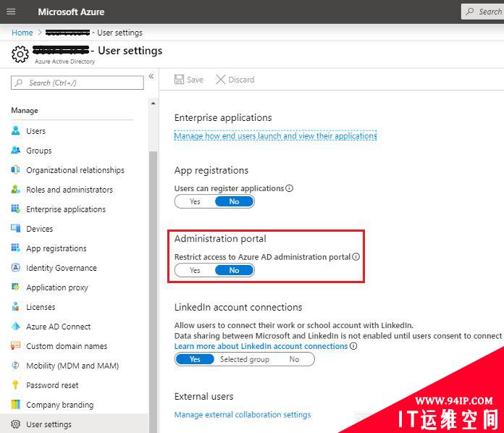Screen dimensions: 504x433
Task: Set LinkedIn account connections to Yes
Action: [195, 359]
